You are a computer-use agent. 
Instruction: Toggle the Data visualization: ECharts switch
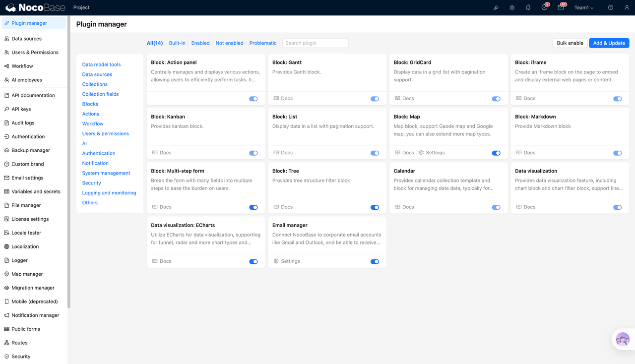coord(254,261)
